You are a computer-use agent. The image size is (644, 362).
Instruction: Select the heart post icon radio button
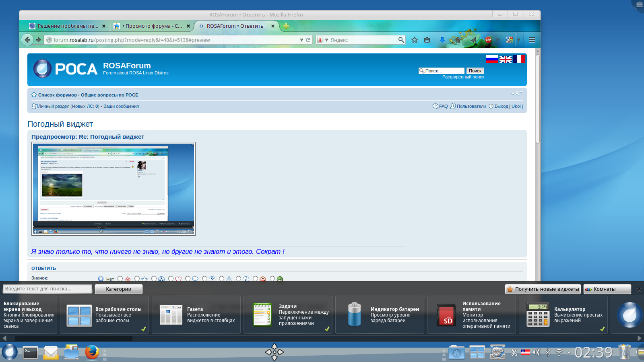pyautogui.click(x=171, y=278)
